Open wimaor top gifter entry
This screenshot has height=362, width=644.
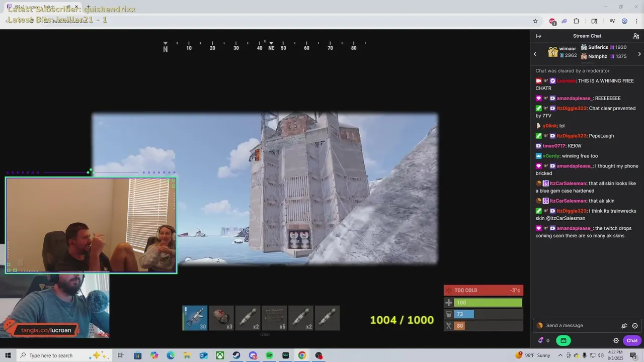(562, 52)
